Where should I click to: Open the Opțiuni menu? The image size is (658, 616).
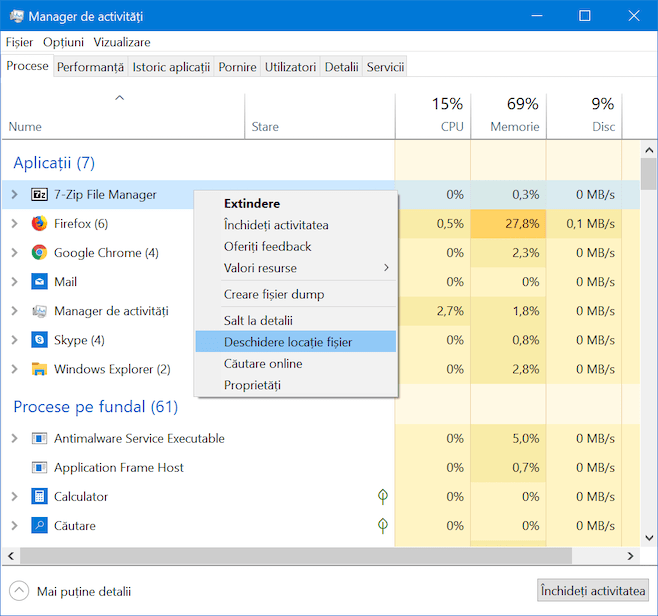[63, 42]
